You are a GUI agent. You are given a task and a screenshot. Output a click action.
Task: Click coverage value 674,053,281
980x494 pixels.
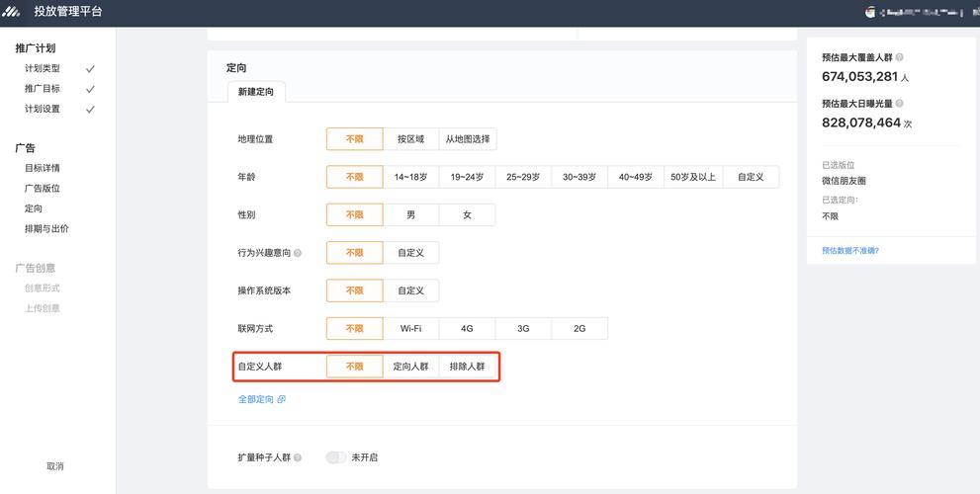tap(860, 76)
